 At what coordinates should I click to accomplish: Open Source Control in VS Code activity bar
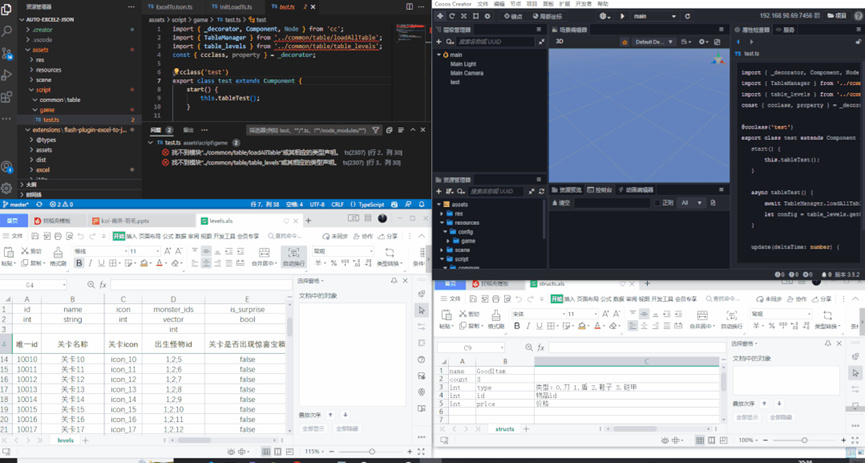tap(8, 53)
